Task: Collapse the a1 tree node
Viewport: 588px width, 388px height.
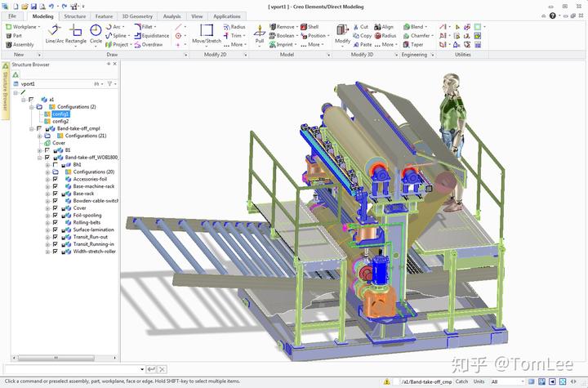Action: tap(24, 100)
